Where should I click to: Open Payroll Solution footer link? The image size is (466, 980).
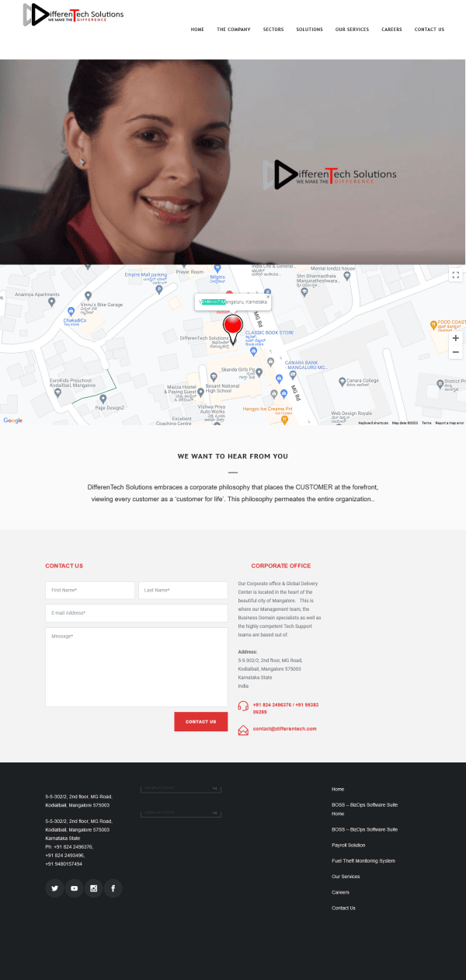348,846
